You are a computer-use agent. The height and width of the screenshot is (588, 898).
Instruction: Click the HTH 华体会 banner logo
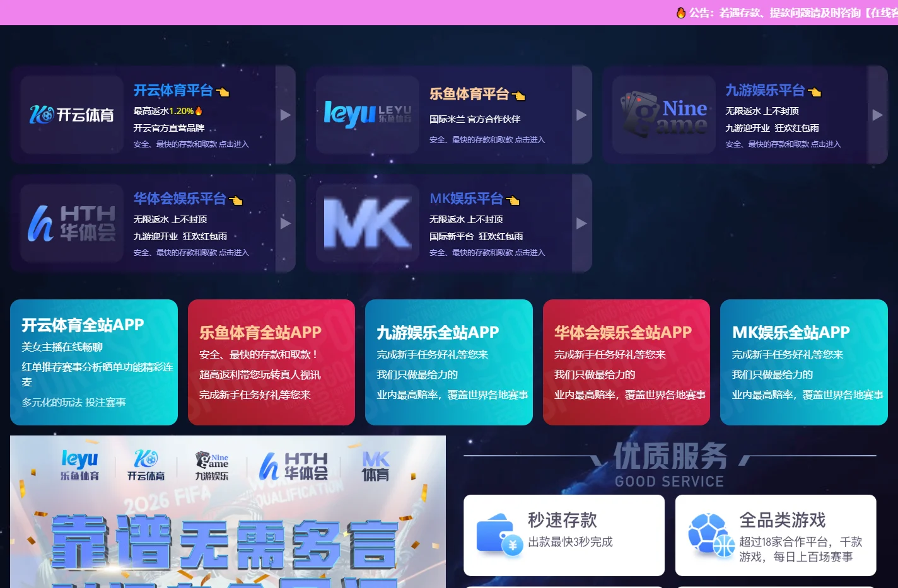pyautogui.click(x=294, y=466)
